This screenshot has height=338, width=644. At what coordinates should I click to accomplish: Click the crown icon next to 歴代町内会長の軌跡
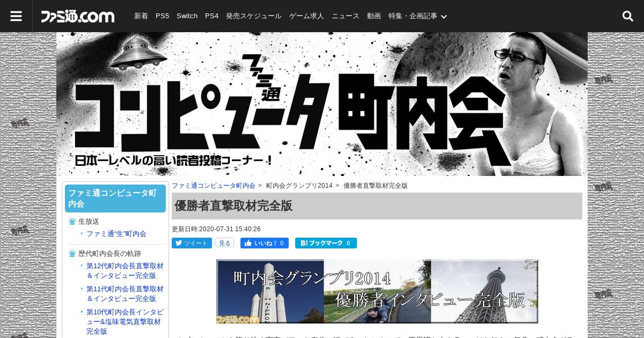click(x=72, y=254)
